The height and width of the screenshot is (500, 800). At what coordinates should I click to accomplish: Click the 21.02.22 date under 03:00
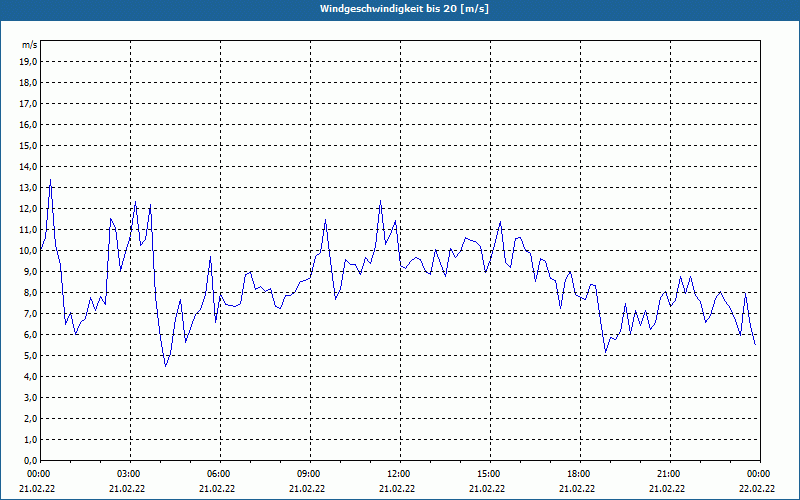coord(127,489)
